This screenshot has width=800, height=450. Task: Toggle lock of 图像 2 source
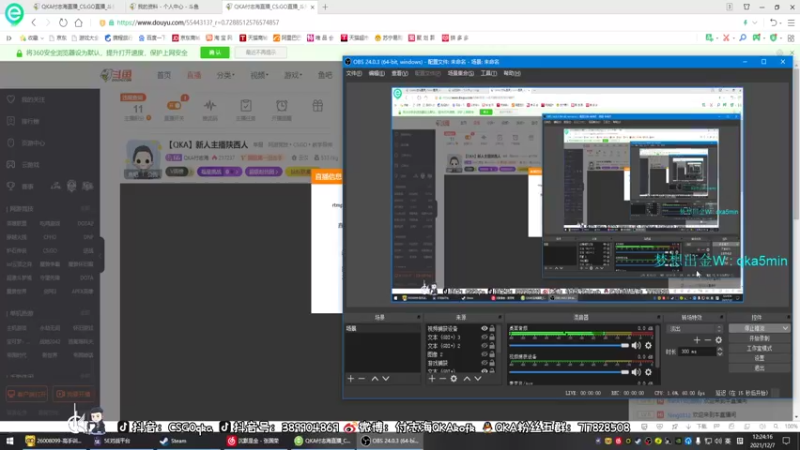pyautogui.click(x=492, y=354)
